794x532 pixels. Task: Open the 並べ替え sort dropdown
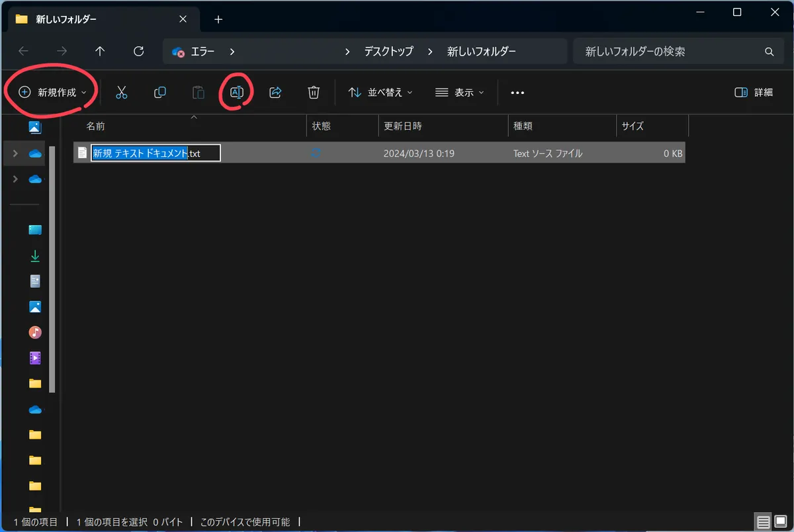(380, 93)
